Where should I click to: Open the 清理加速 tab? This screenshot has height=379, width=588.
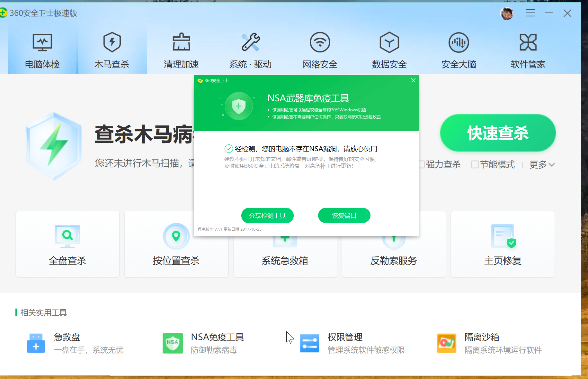(x=181, y=50)
